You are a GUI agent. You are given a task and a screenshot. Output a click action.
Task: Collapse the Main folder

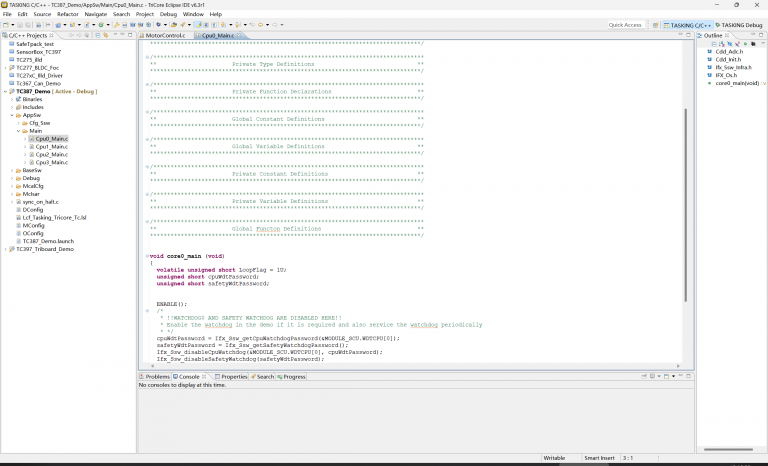coord(19,131)
